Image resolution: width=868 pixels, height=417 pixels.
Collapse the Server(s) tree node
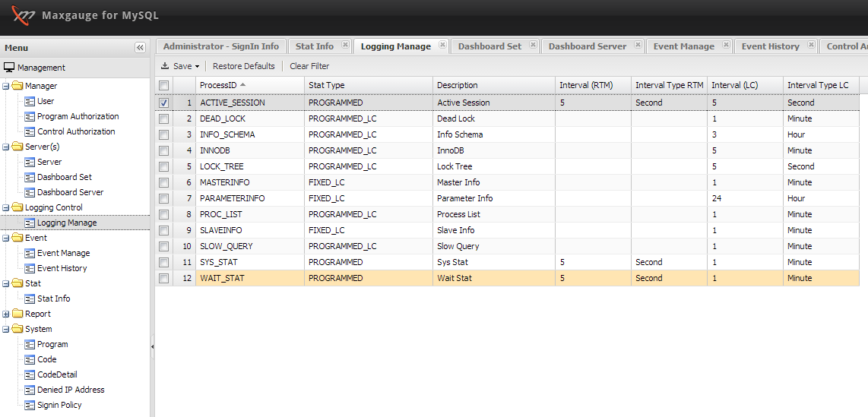pos(6,147)
